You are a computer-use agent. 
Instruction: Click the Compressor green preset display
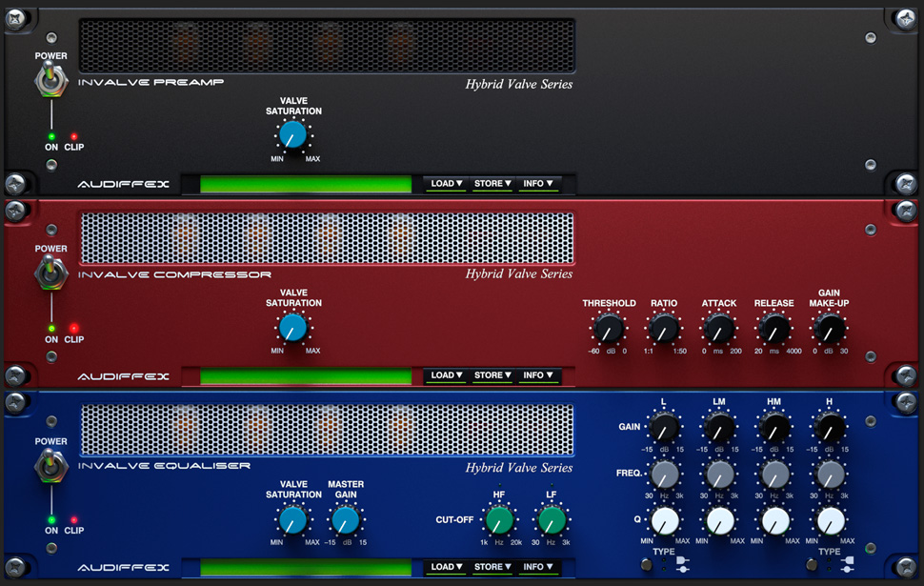point(306,376)
